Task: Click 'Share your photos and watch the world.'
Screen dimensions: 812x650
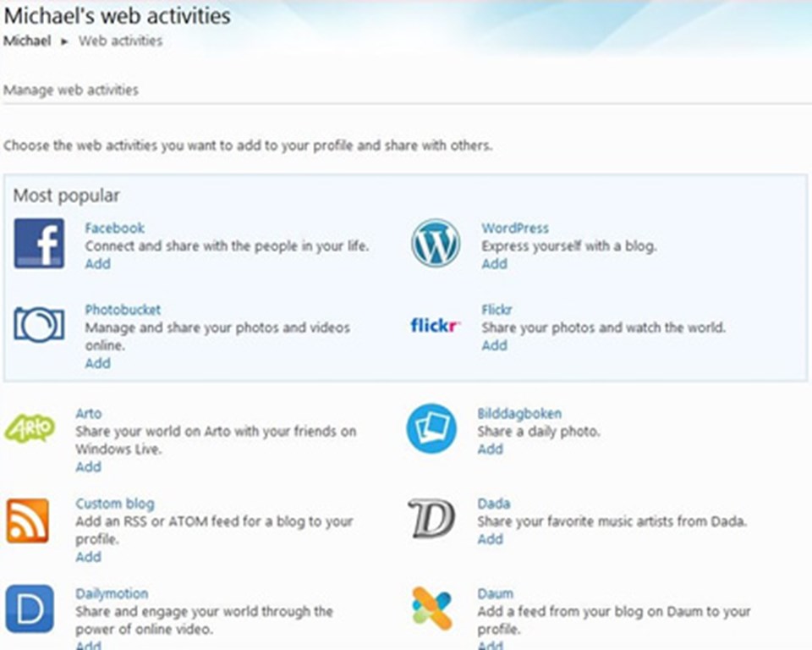Action: [604, 328]
